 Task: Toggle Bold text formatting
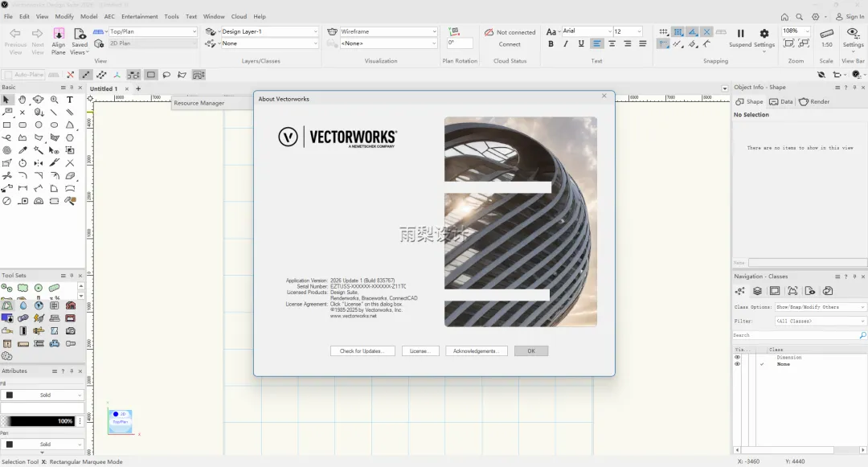(x=551, y=43)
